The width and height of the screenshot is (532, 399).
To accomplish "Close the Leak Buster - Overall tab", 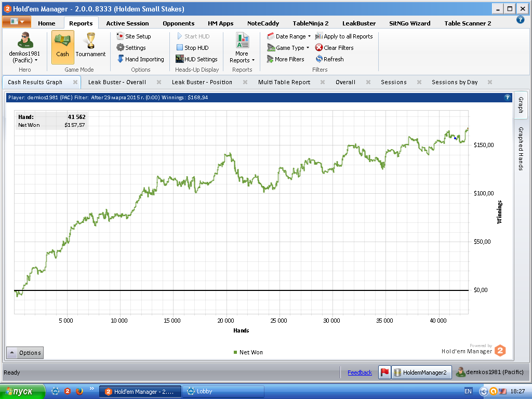I will pyautogui.click(x=159, y=82).
